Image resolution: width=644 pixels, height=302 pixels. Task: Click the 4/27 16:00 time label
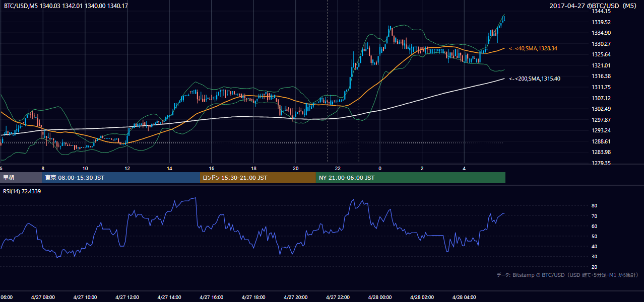point(212,297)
